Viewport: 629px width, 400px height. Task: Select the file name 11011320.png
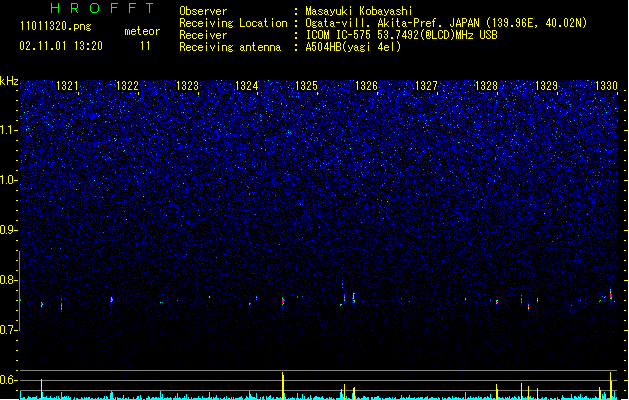point(56,26)
